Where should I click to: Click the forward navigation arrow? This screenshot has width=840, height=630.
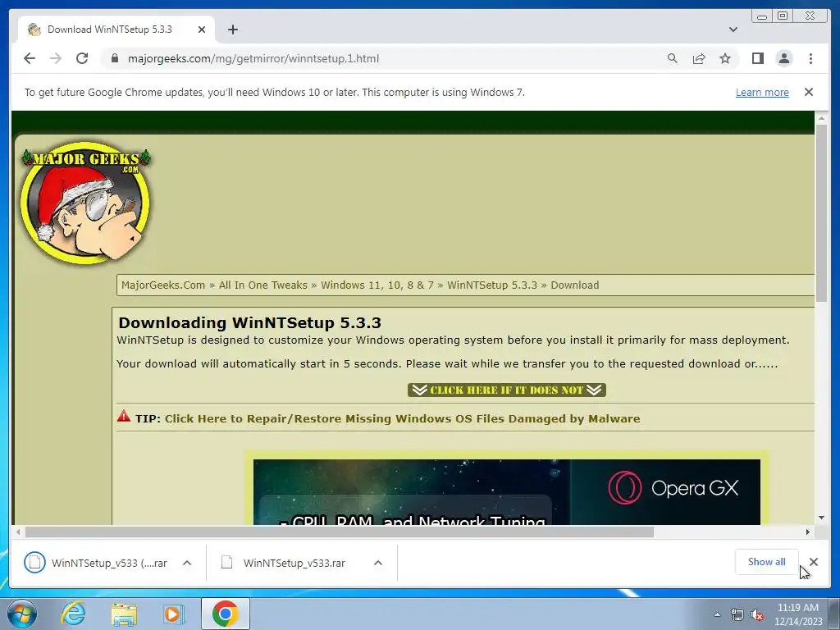(x=56, y=58)
